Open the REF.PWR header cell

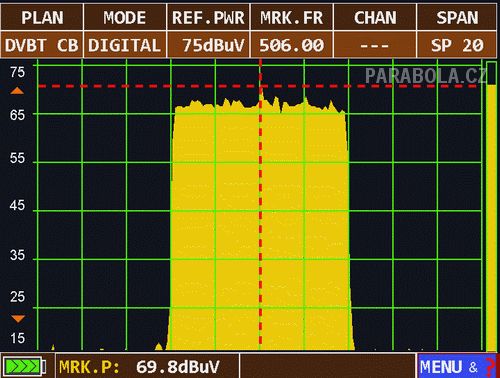(208, 18)
